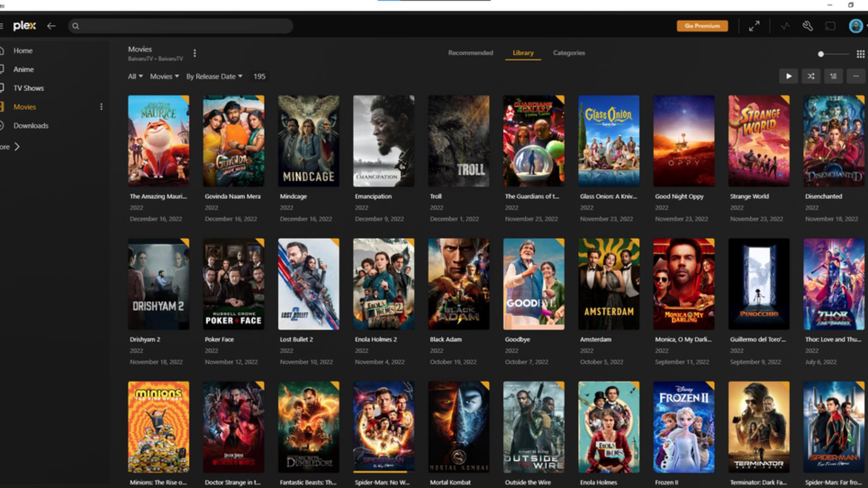This screenshot has height=488, width=868.
Task: Click the Play all button
Action: coord(788,76)
